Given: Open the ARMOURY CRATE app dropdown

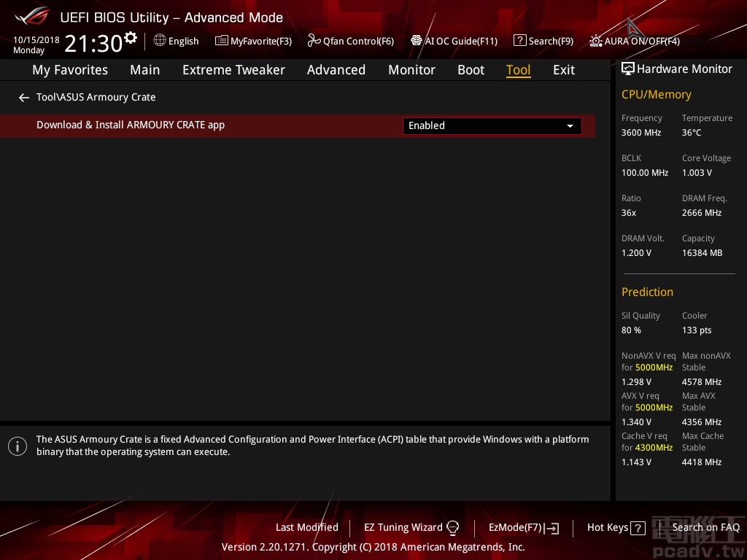Looking at the screenshot, I should point(570,125).
